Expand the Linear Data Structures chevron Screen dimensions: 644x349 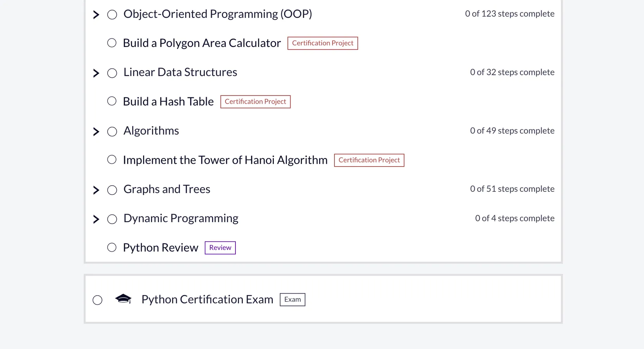coord(96,73)
